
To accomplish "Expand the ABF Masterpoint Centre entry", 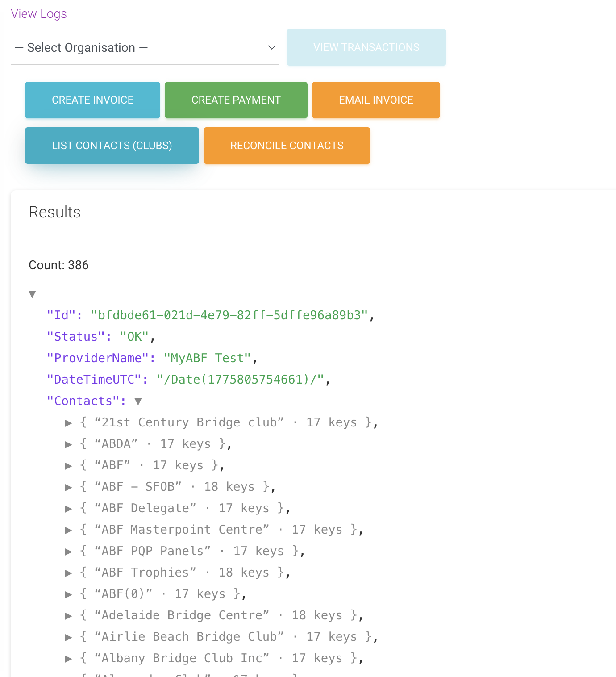I will (x=68, y=530).
